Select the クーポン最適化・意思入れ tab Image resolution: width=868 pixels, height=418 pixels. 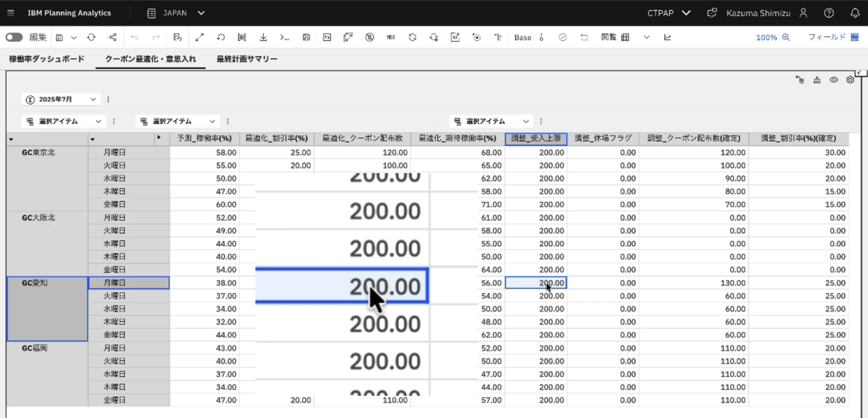[x=150, y=59]
